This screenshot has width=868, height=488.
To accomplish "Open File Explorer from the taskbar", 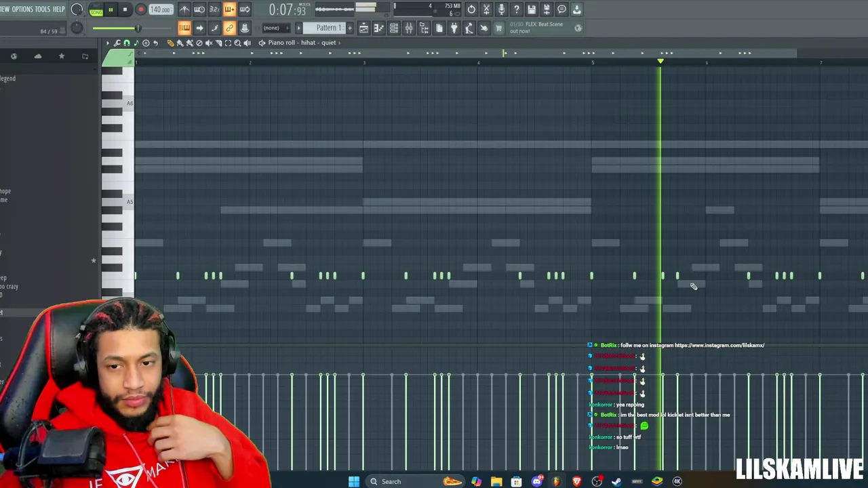I will coord(496,481).
